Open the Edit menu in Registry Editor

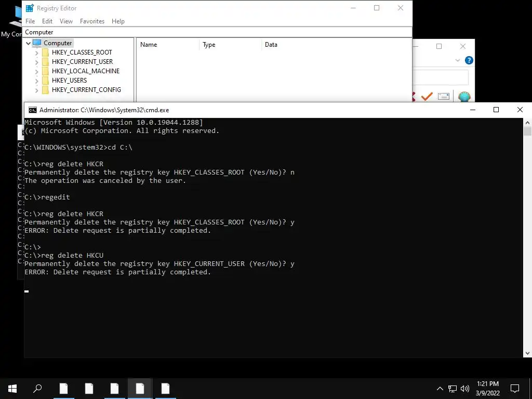point(47,21)
